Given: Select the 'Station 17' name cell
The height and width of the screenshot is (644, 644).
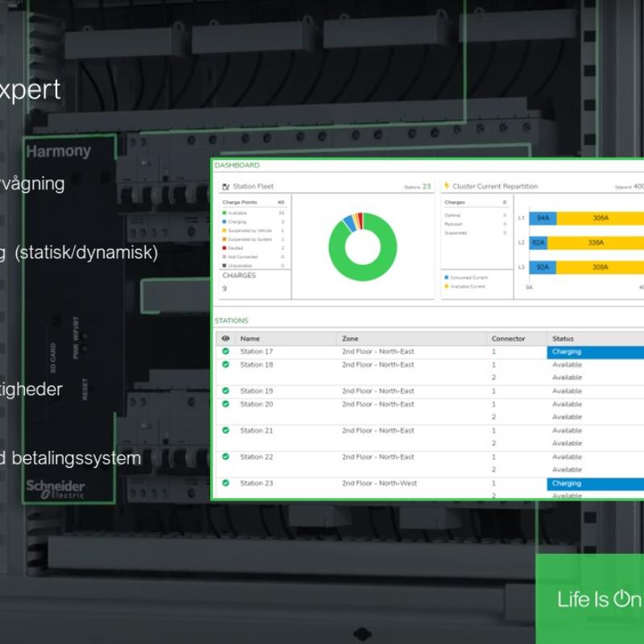Looking at the screenshot, I should (x=256, y=352).
